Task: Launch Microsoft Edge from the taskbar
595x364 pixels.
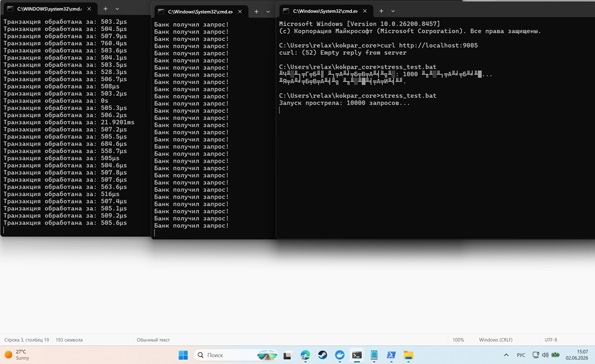Action: coord(305,355)
